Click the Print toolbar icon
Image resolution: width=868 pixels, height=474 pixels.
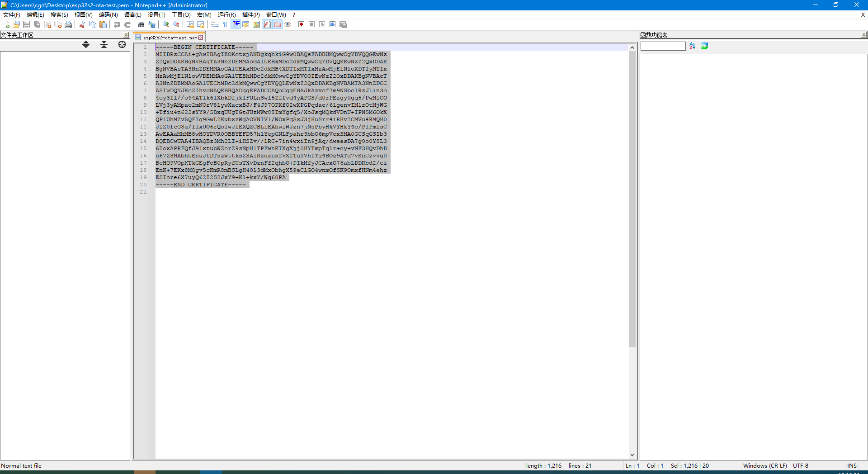[x=68, y=24]
